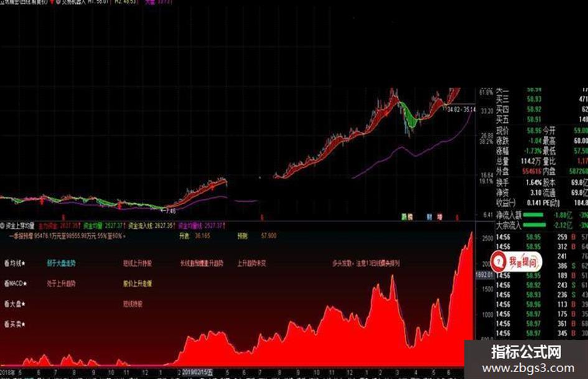Click the 短线上升持股 status text

[x=138, y=263]
